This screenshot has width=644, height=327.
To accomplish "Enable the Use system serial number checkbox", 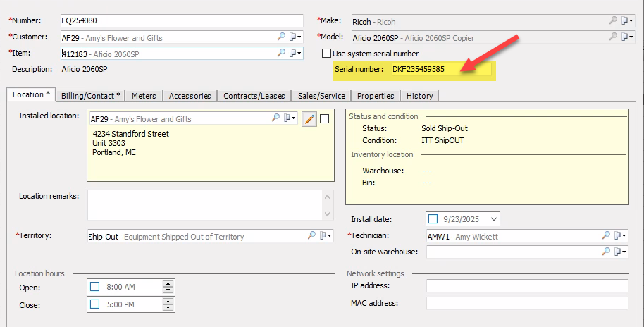I will (326, 54).
